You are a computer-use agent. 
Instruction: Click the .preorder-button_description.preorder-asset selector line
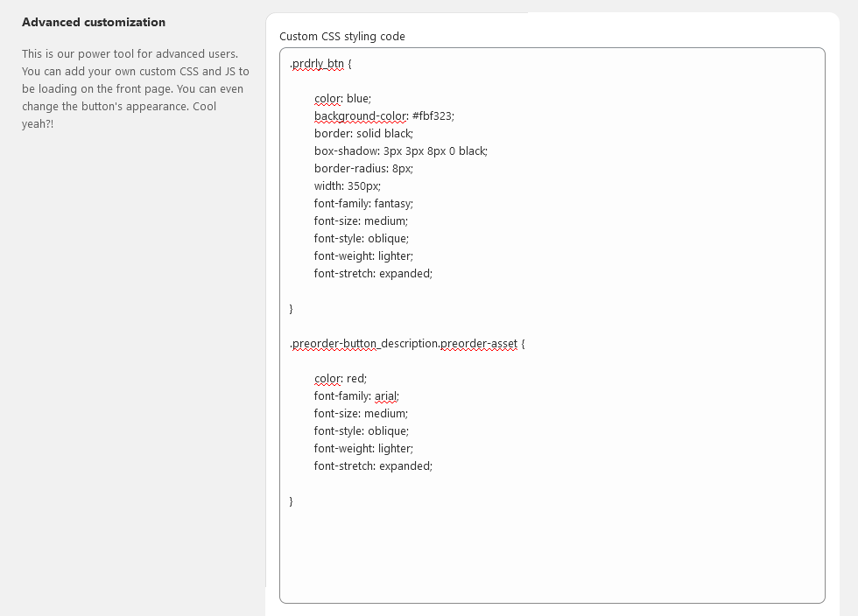tap(407, 344)
